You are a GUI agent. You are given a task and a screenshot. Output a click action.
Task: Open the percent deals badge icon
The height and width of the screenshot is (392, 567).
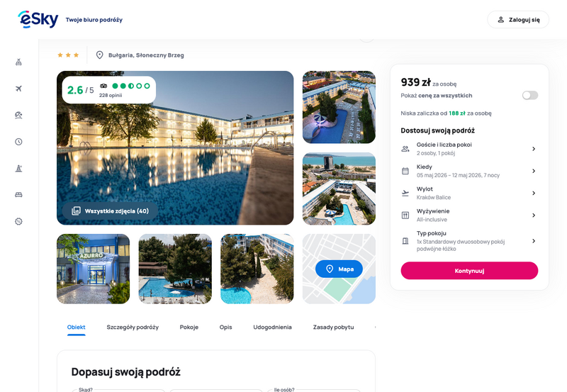[x=19, y=221]
